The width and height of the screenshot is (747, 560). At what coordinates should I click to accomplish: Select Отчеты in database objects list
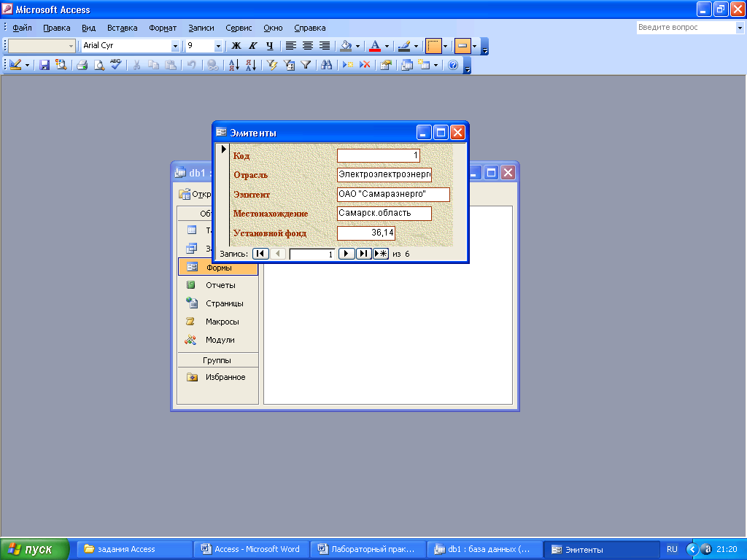(217, 285)
